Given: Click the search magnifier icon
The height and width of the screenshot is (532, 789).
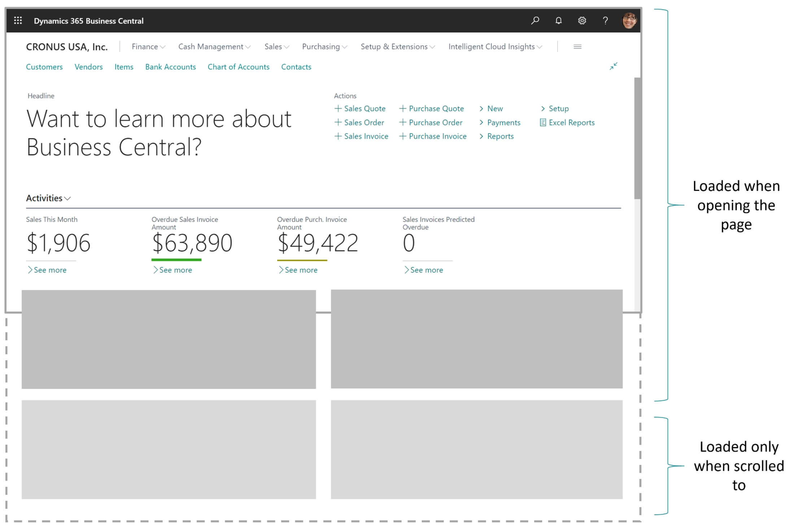Looking at the screenshot, I should click(x=535, y=21).
